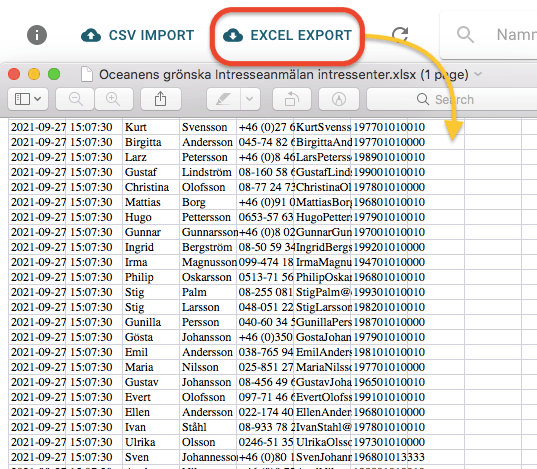Select cell Gustav
This screenshot has height=469, width=537.
[151, 382]
